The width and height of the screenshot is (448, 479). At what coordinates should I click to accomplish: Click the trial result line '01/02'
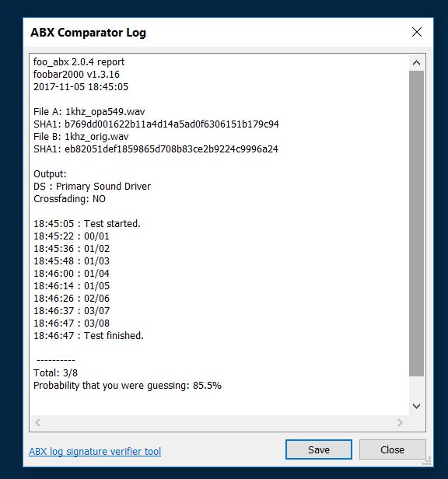click(x=72, y=249)
